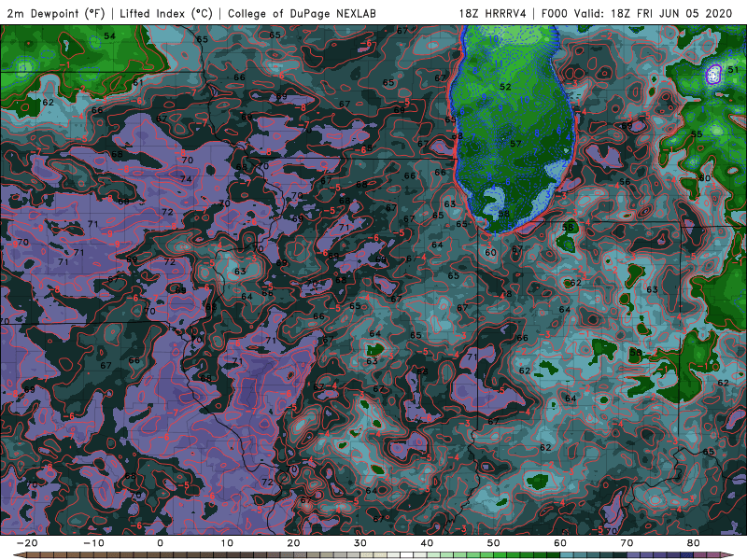The width and height of the screenshot is (747, 560).
Task: Click the '0' label on the color scale
Action: [160, 543]
